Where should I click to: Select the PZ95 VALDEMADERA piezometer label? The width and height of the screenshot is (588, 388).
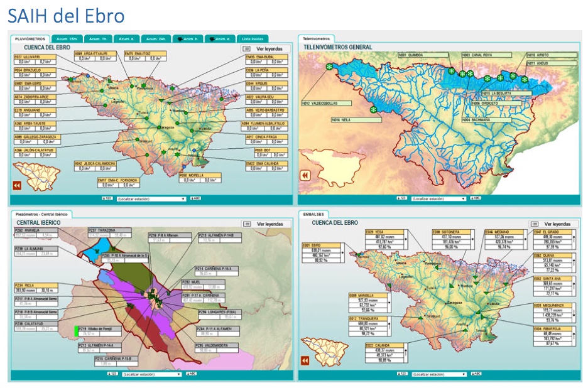[x=217, y=346]
